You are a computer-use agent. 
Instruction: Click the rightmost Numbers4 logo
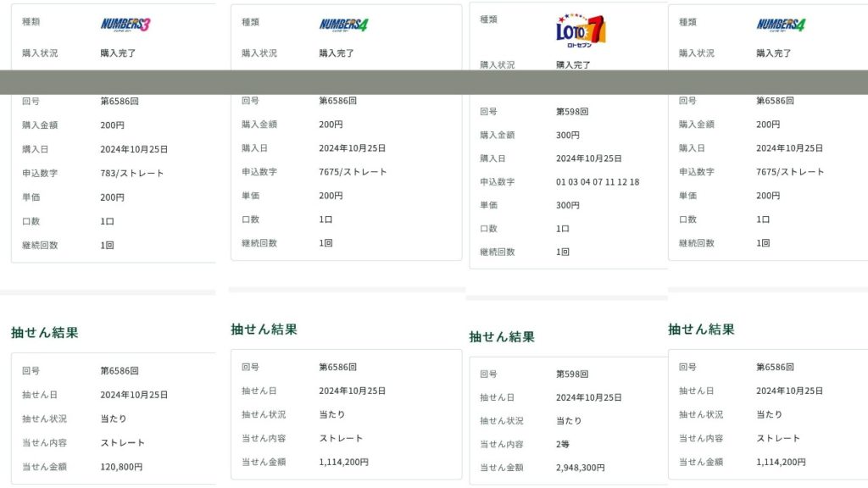781,25
